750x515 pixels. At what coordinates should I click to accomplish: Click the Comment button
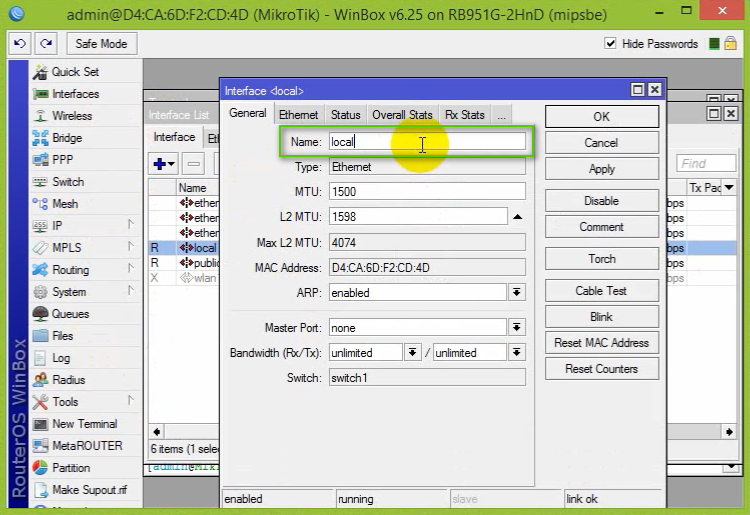(x=602, y=227)
